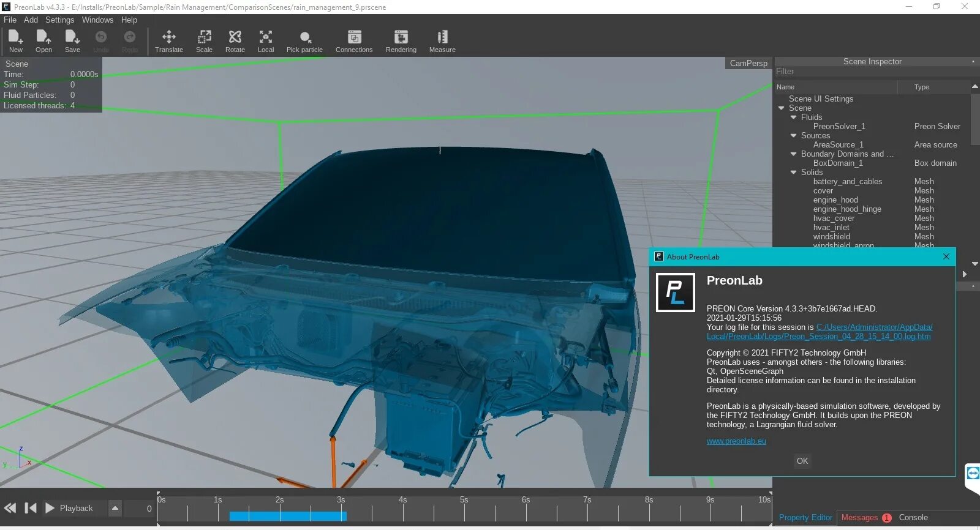Select the Translate tool
980x530 pixels.
point(169,37)
